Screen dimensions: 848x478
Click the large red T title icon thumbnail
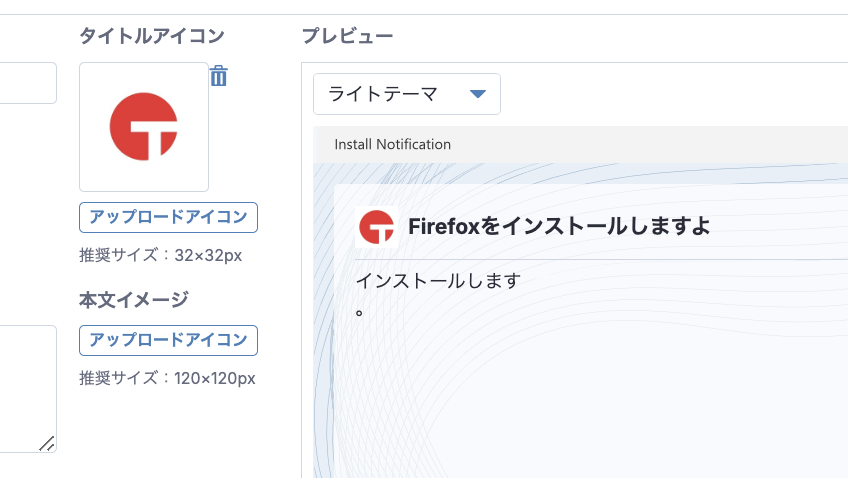[144, 127]
